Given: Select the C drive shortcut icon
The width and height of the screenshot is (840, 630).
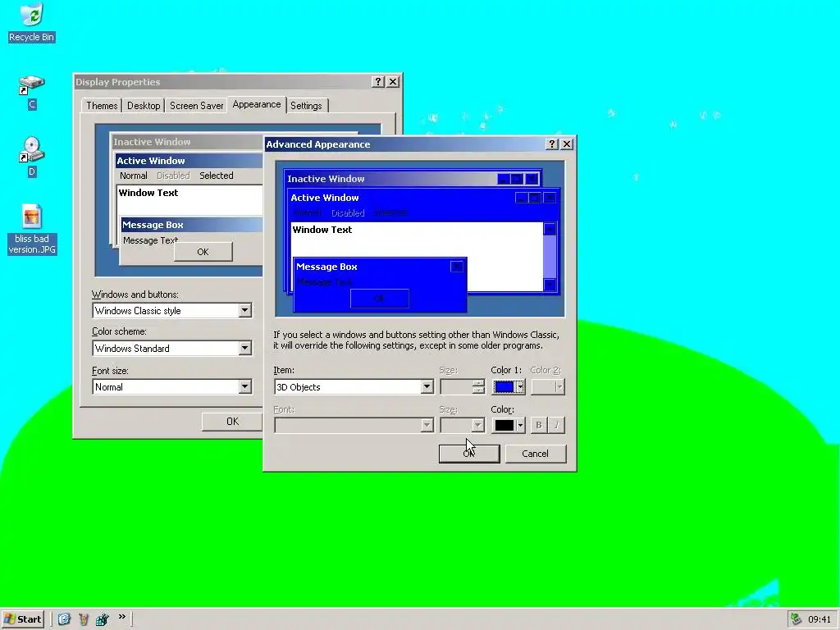Looking at the screenshot, I should coord(32,92).
